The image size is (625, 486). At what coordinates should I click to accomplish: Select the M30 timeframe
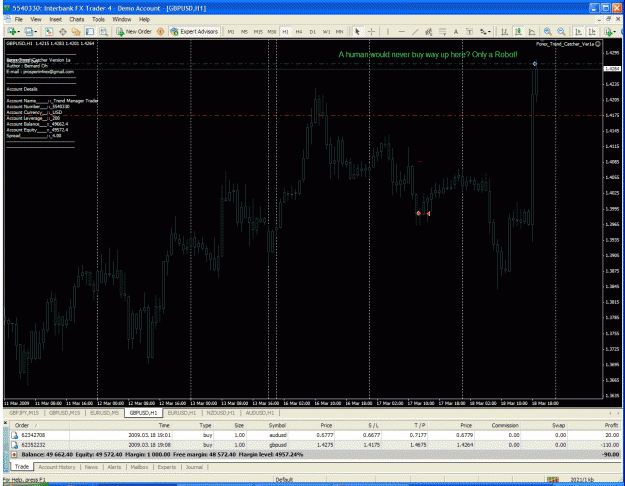(x=272, y=32)
